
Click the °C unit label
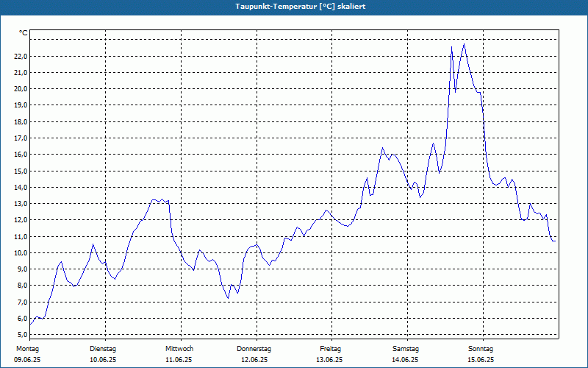click(x=24, y=33)
